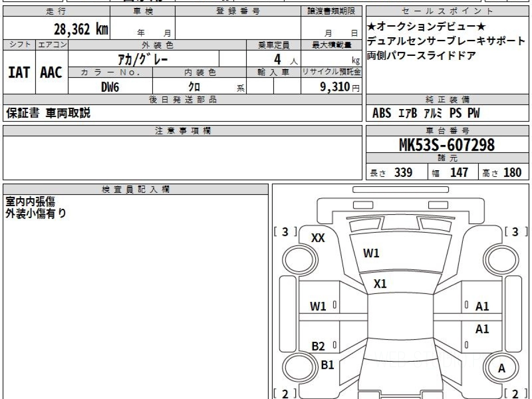The width and height of the screenshot is (532, 399).
Task: Click the 検査員記入欄 header
Action: (x=136, y=189)
